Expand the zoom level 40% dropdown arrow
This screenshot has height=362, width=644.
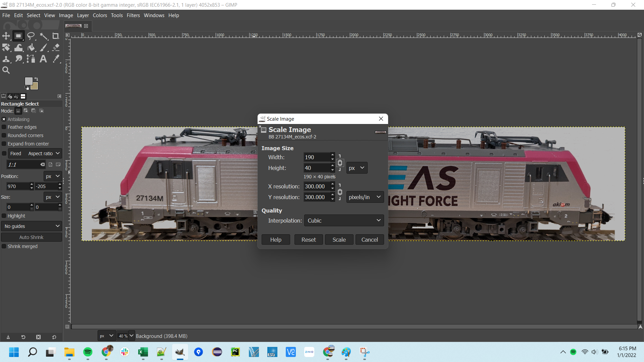pos(131,336)
